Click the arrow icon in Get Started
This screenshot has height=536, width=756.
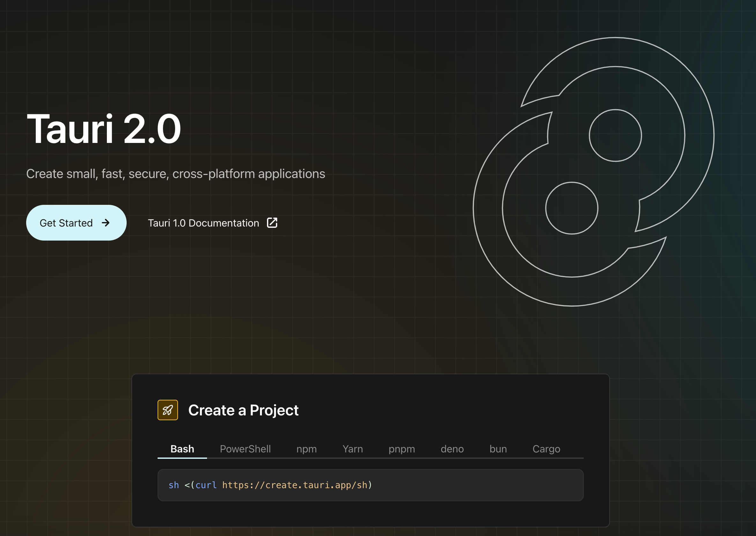(106, 223)
